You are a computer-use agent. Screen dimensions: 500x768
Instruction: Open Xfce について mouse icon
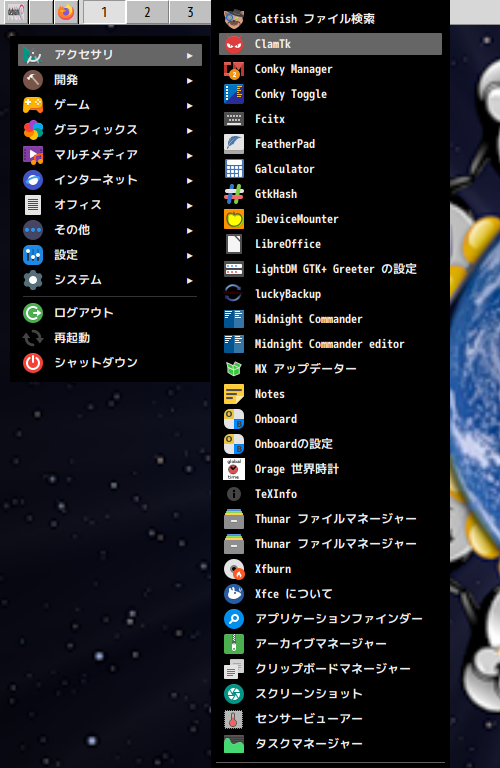coord(234,594)
